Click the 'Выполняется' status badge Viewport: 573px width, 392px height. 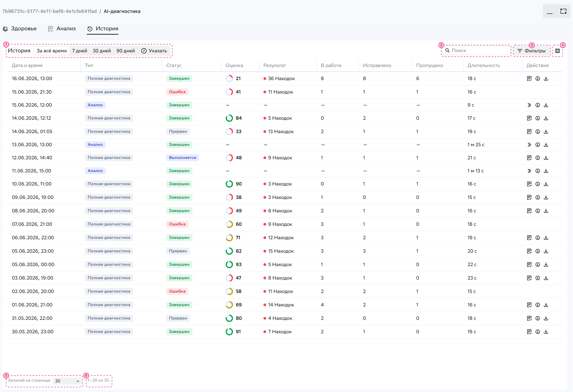(183, 158)
